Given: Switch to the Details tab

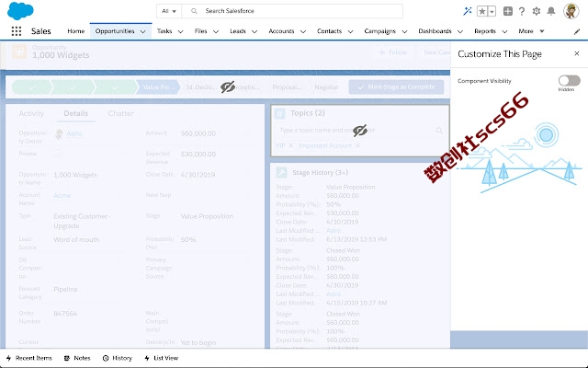Looking at the screenshot, I should pos(75,113).
